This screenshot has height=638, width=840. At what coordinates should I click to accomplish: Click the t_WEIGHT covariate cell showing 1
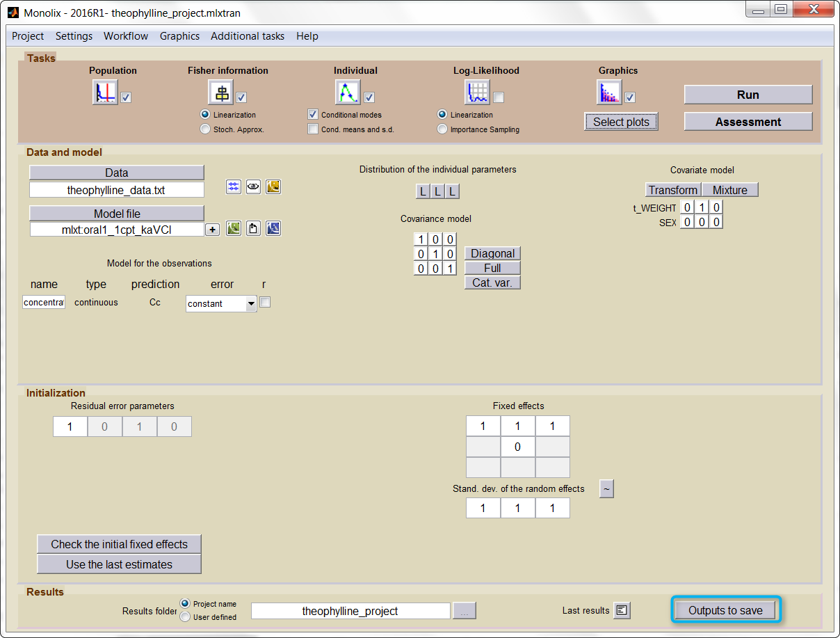coord(702,207)
